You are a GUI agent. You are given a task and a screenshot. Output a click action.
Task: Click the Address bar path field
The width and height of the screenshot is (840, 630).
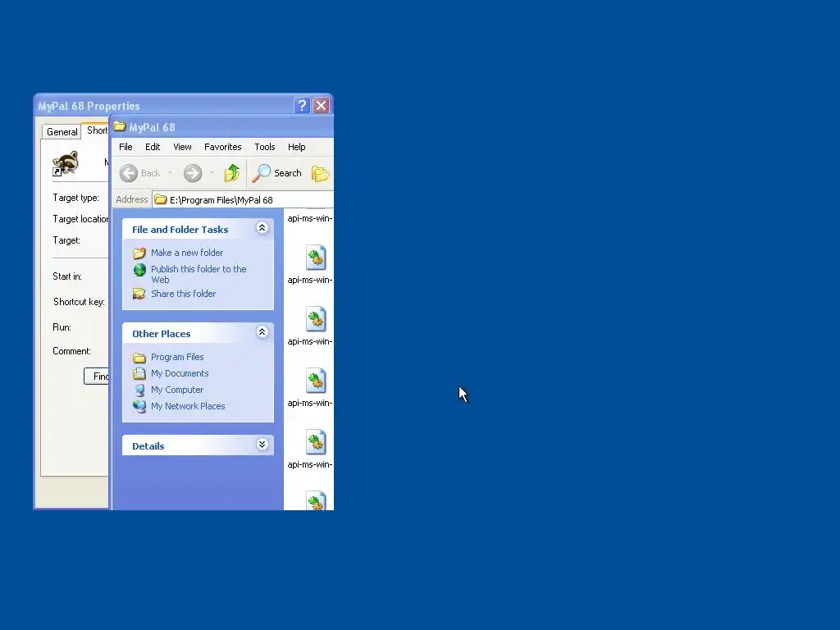coord(243,200)
